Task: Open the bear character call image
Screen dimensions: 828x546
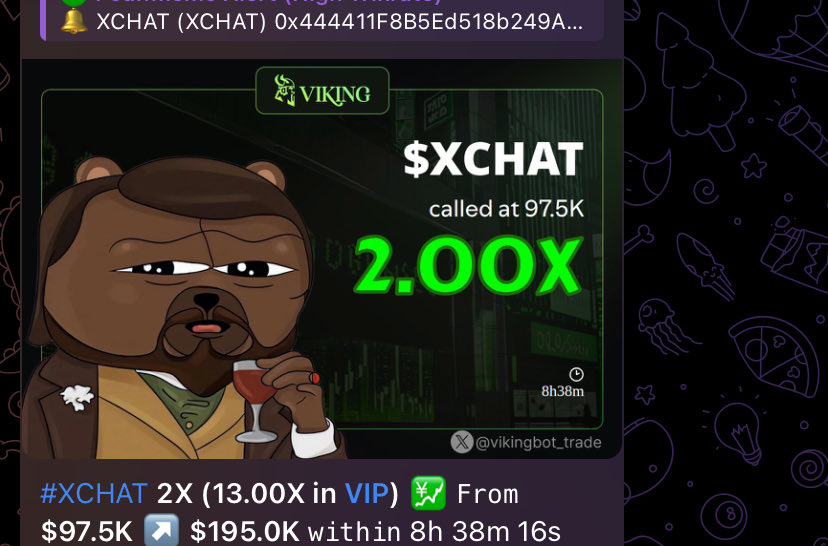Action: click(322, 259)
